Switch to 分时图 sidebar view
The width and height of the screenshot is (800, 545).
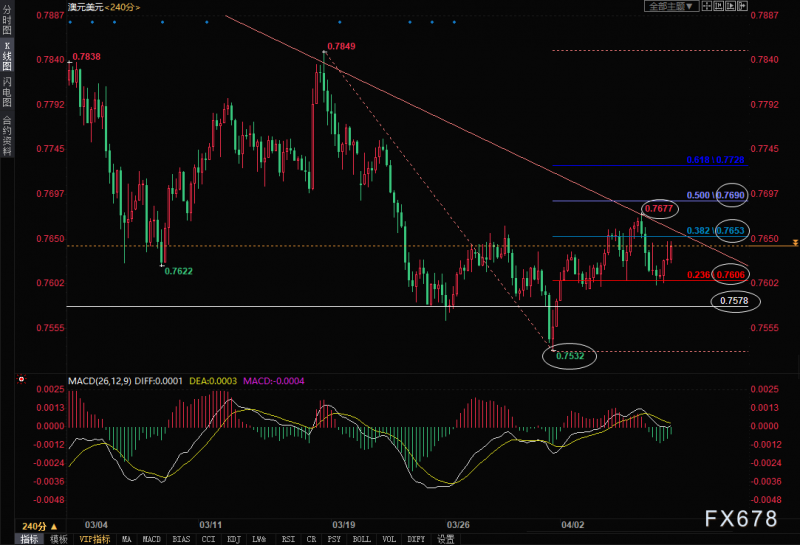[x=7, y=20]
